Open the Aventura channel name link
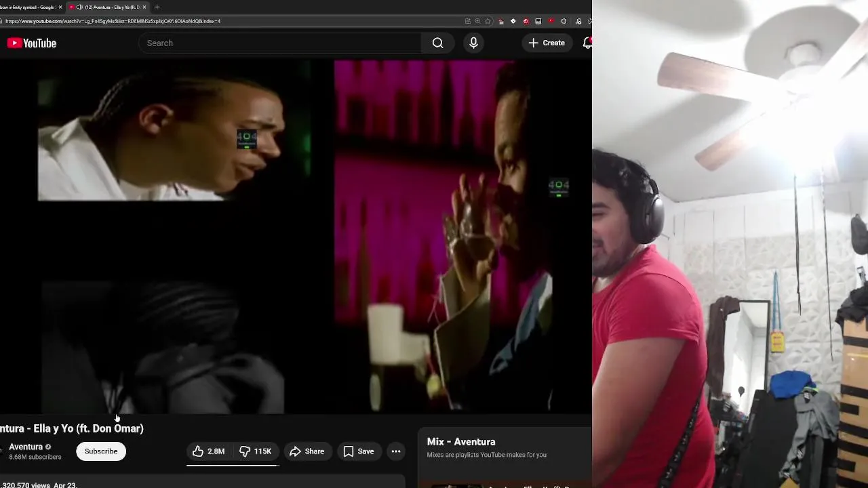868x488 pixels. point(26,447)
